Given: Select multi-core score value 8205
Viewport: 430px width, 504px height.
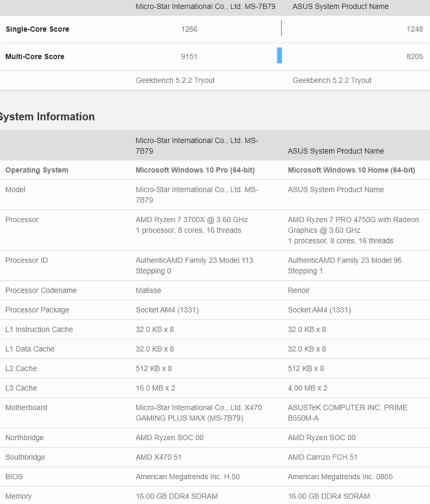Looking at the screenshot, I should pos(414,56).
